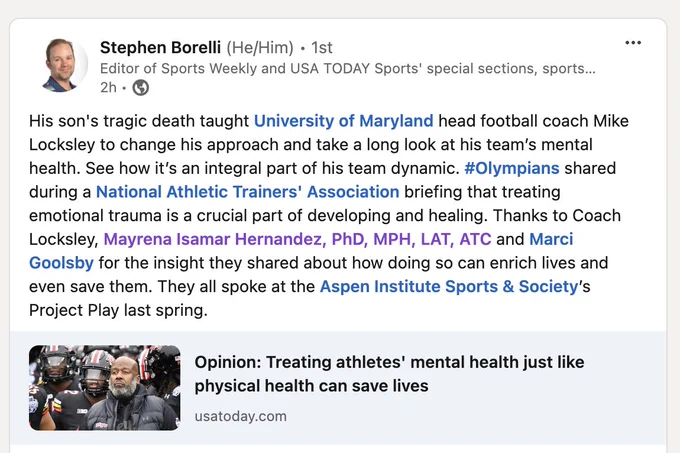Viewport: 680px width, 453px height.
Task: Click the globe public visibility icon
Action: (141, 88)
